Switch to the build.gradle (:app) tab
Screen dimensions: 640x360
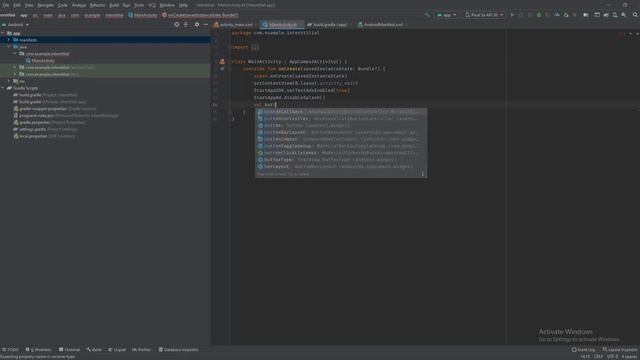pos(329,24)
